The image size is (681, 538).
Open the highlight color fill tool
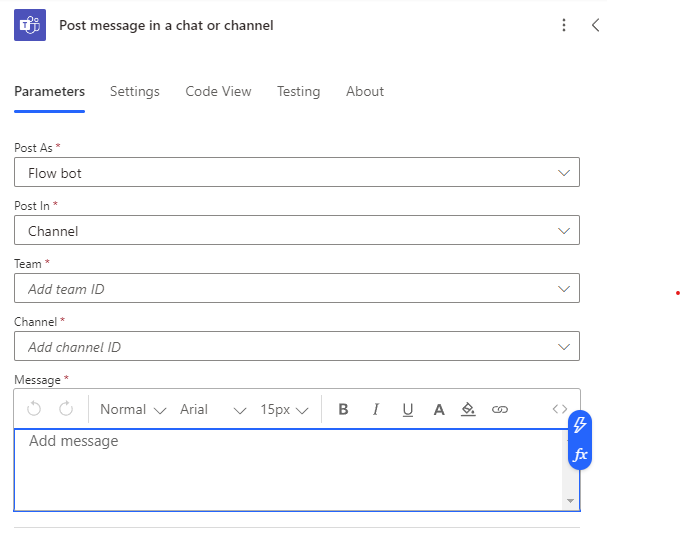click(x=468, y=409)
